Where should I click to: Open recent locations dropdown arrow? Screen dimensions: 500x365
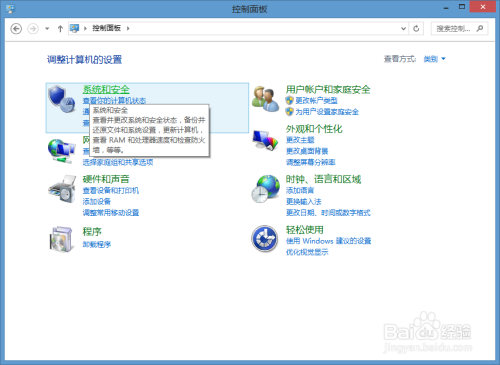(47, 29)
